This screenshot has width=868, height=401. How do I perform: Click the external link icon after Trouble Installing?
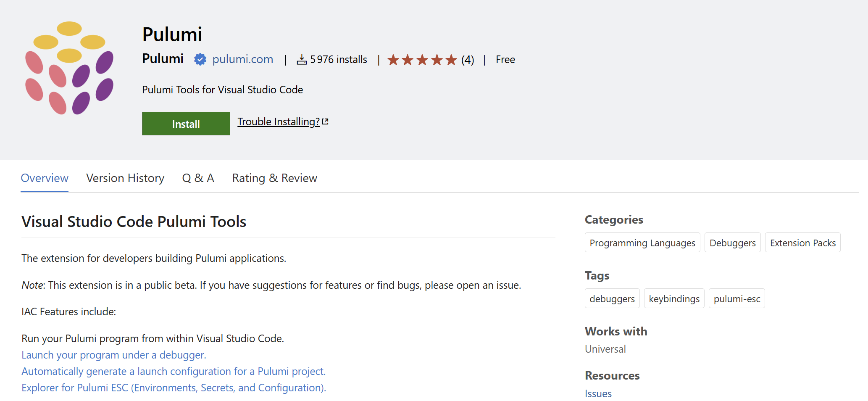click(325, 121)
